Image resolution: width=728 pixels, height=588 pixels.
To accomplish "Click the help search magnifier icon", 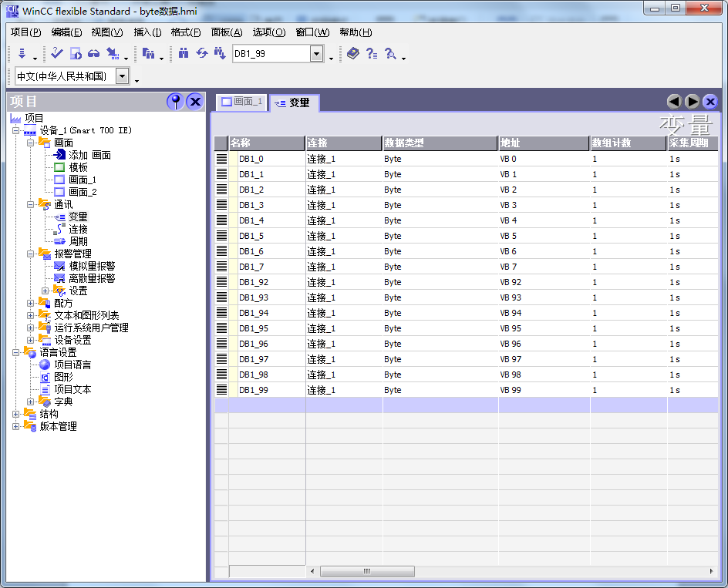I will point(390,54).
